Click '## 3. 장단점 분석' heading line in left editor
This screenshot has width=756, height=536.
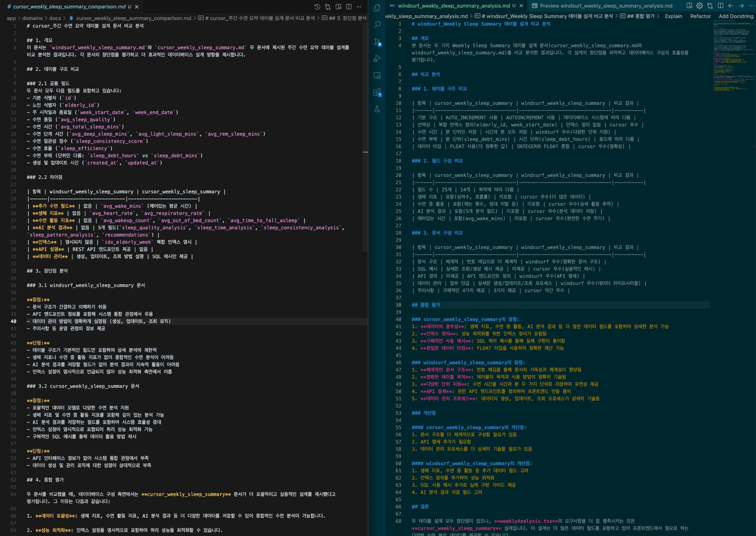(x=47, y=271)
